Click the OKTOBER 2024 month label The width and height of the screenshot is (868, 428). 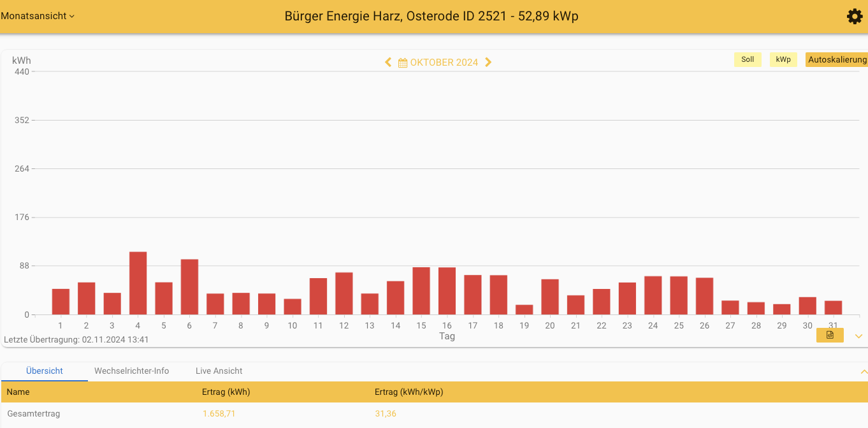(x=444, y=63)
